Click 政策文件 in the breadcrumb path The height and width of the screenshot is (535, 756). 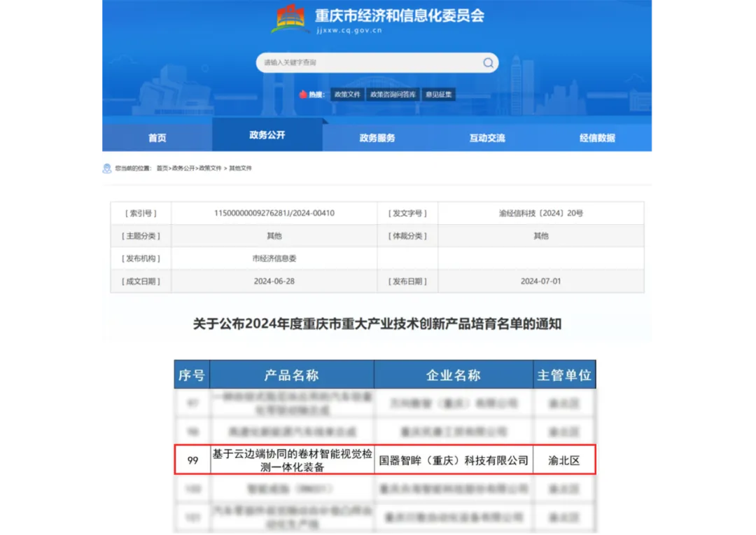[x=210, y=169]
